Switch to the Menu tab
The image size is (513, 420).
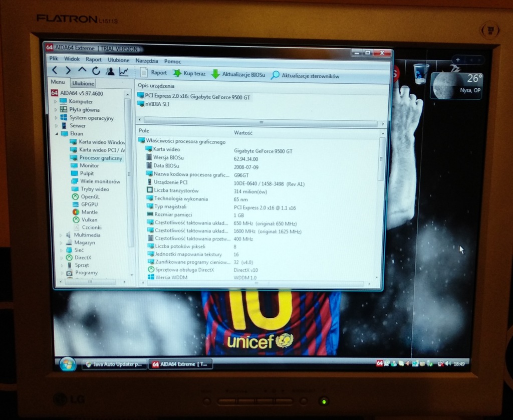pyautogui.click(x=58, y=82)
